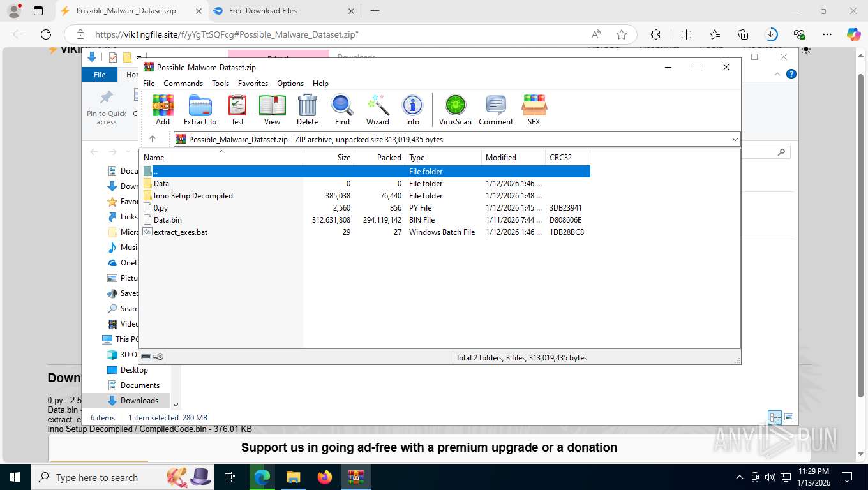Select the 0.py file

[365, 208]
